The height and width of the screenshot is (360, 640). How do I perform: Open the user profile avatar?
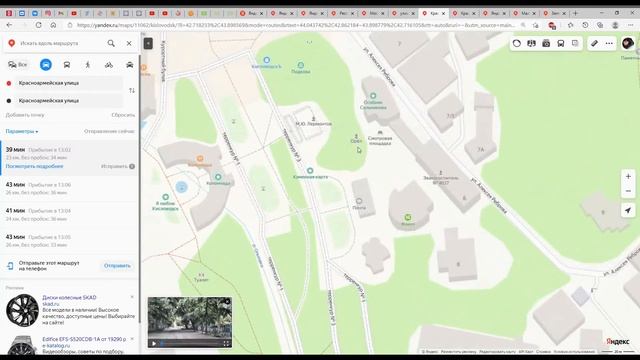tap(628, 43)
